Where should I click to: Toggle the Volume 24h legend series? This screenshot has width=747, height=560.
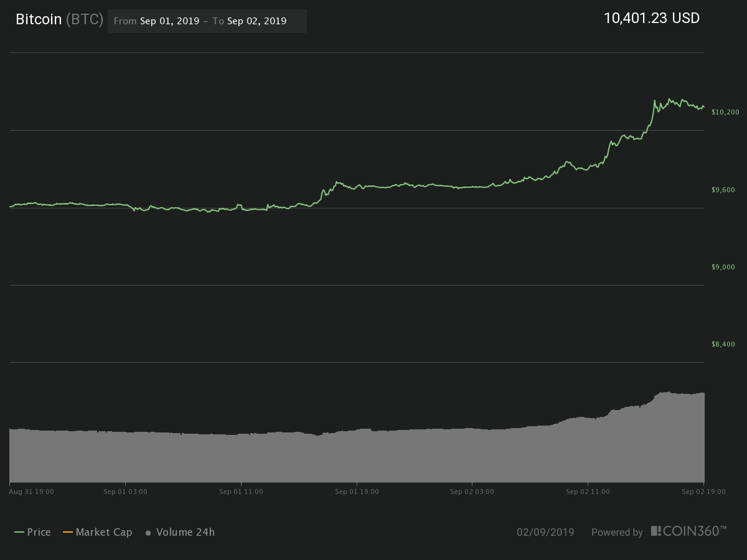(x=180, y=532)
